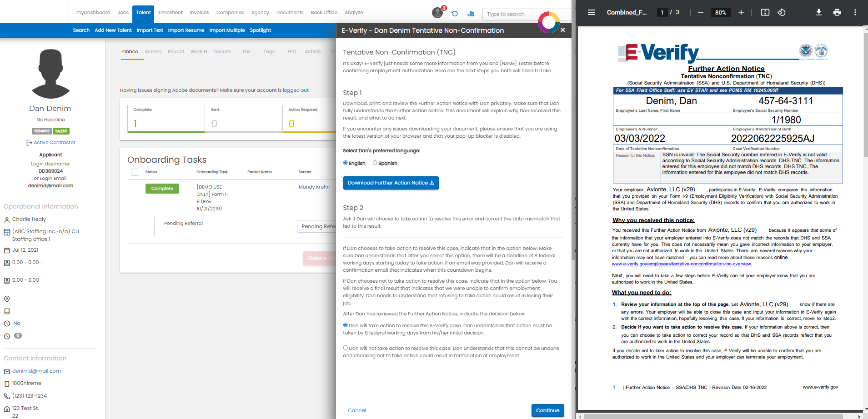Open the tentative-nonconfirmation overview link in PDF
This screenshot has width=868, height=419.
(682, 264)
